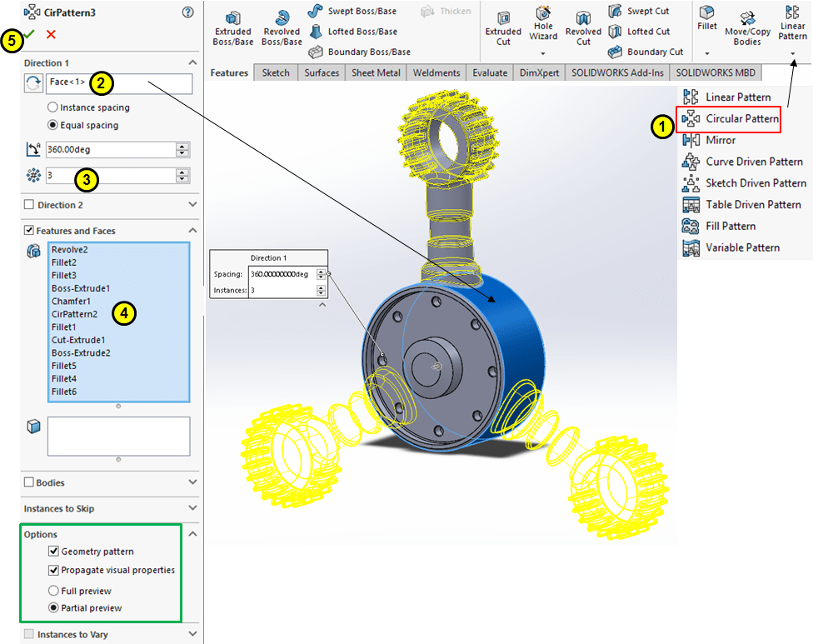
Task: Open the PropertyManager help question mark
Action: coord(187,12)
